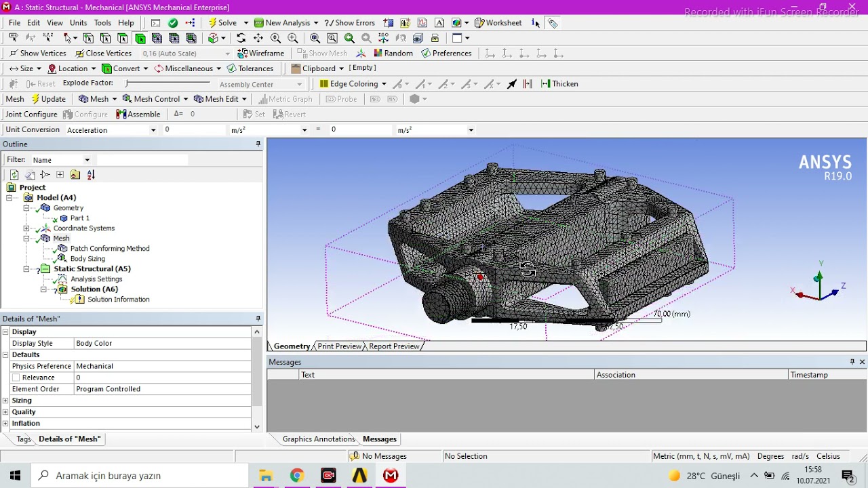Viewport: 868px width, 488px height.
Task: Click the expand-all plus icon in Outline toolbar
Action: (x=60, y=175)
